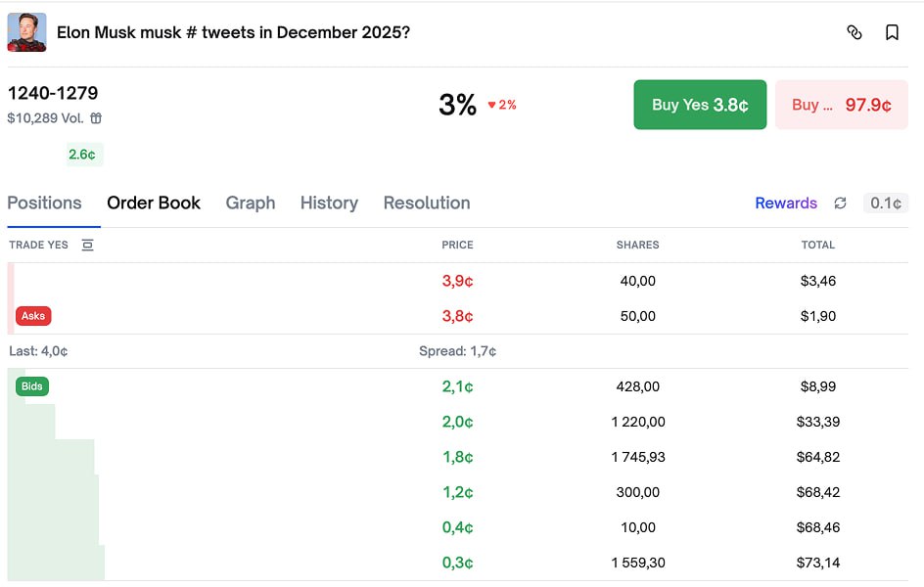The height and width of the screenshot is (587, 924).
Task: Select the 2,1¢ top bid price
Action: (x=457, y=386)
